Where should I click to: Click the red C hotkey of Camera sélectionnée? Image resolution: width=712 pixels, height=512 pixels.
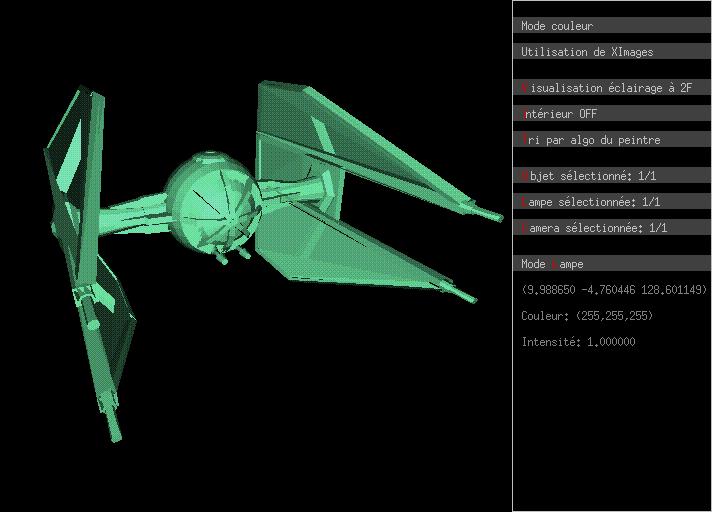click(525, 228)
